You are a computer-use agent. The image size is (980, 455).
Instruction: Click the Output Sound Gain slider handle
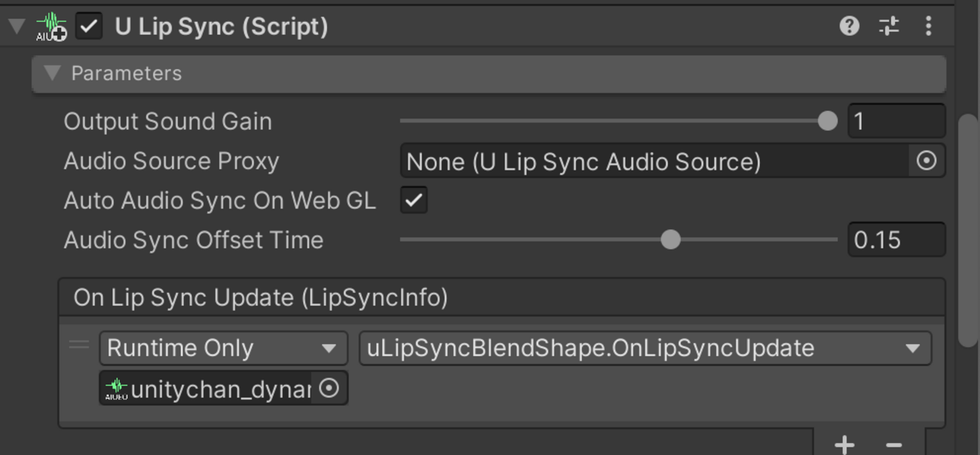828,121
